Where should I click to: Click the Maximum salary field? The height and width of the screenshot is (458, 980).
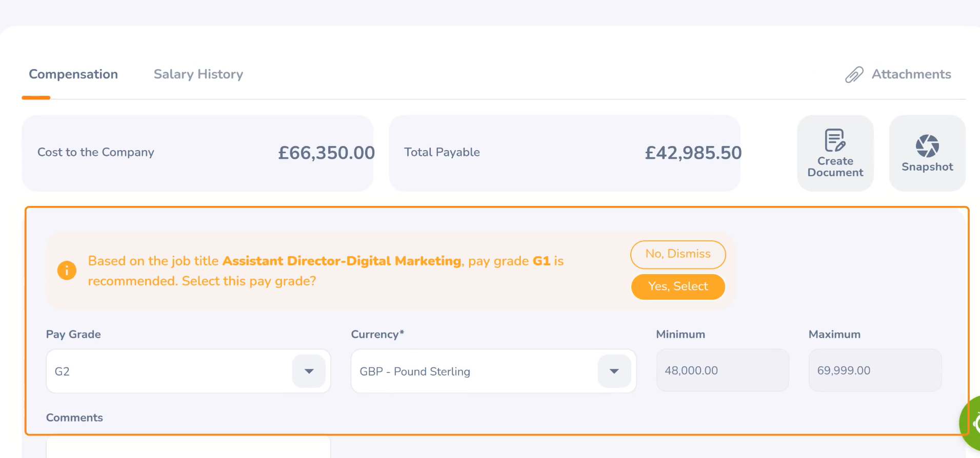coord(874,370)
